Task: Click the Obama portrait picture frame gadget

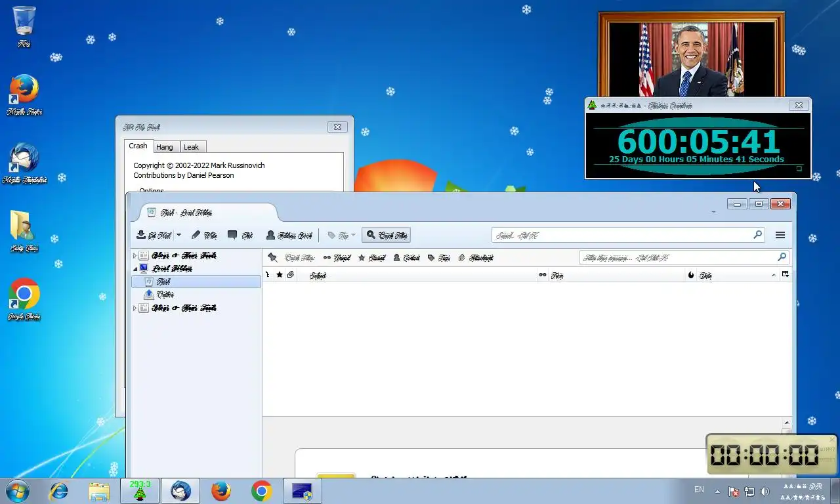Action: 691,54
